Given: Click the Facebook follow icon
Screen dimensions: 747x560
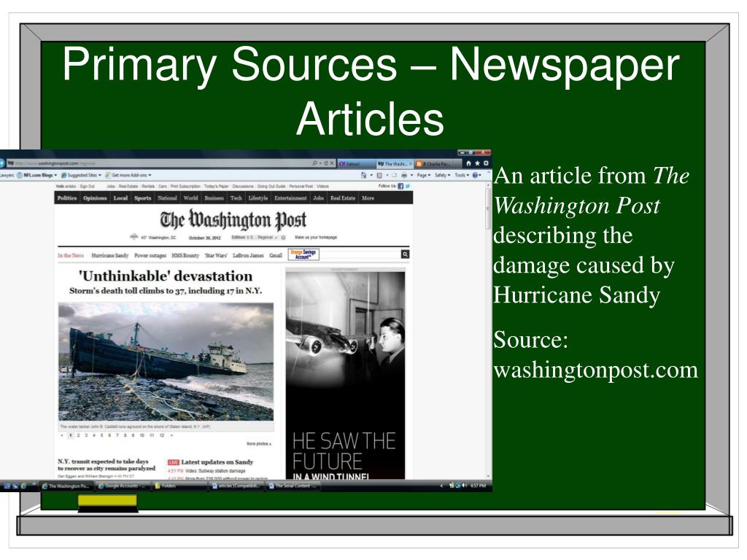Looking at the screenshot, I should (x=400, y=186).
